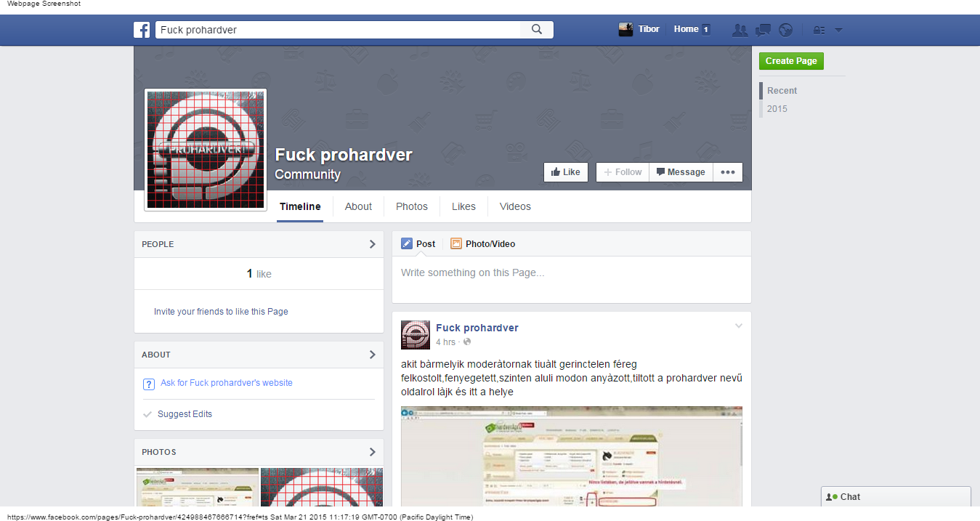Click Tibor's profile picture in top bar
The width and height of the screenshot is (980, 521).
[625, 30]
